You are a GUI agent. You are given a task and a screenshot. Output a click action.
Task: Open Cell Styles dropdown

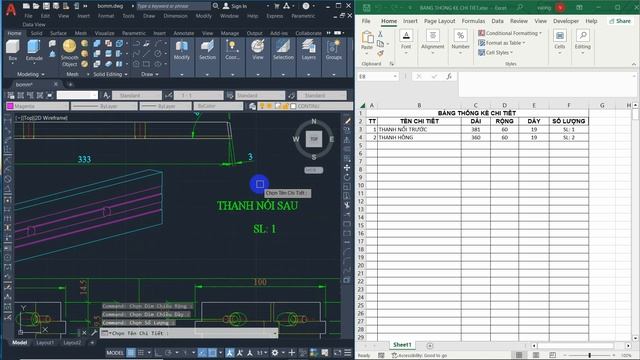tap(496, 53)
